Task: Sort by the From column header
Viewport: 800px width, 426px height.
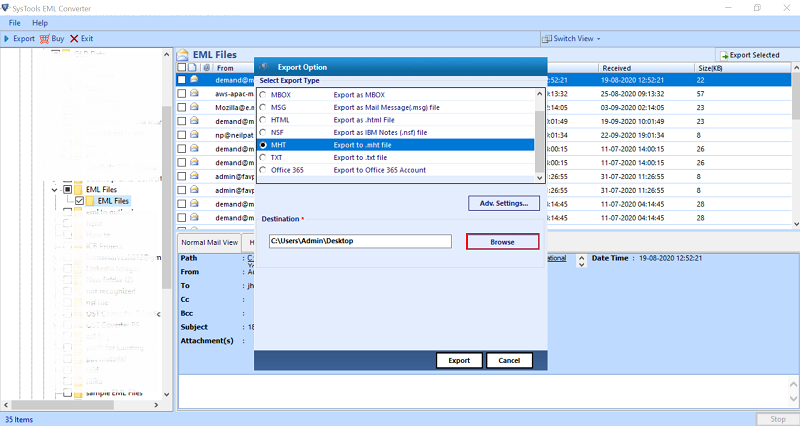Action: coord(225,68)
